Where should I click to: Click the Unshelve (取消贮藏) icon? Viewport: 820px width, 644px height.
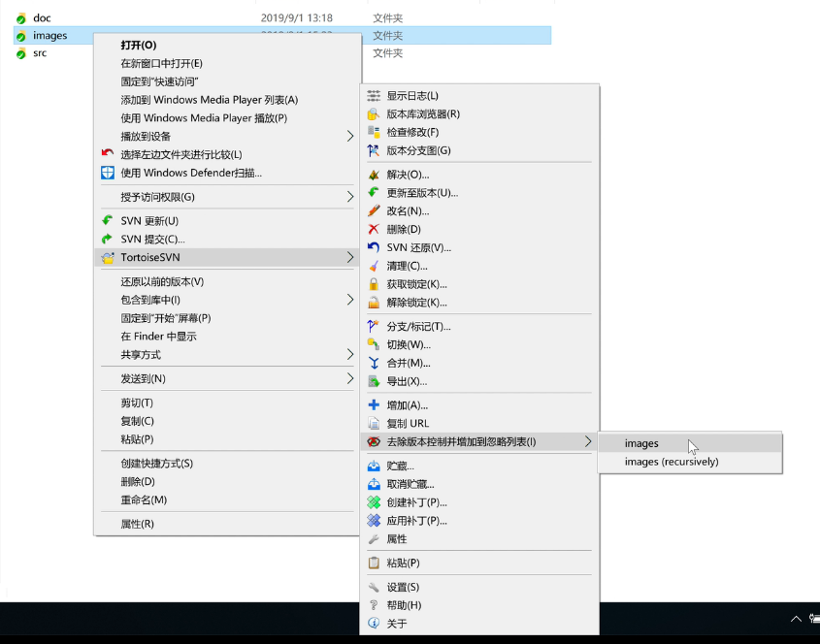(374, 484)
